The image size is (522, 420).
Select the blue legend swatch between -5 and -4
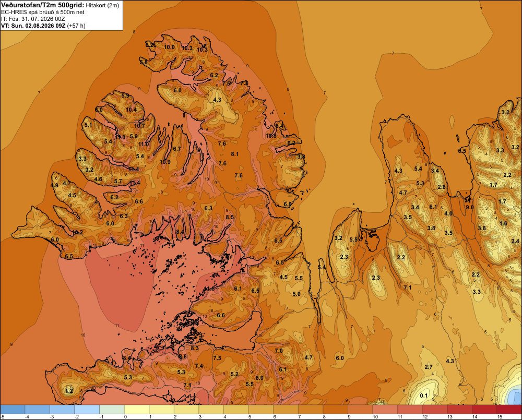[13, 410]
